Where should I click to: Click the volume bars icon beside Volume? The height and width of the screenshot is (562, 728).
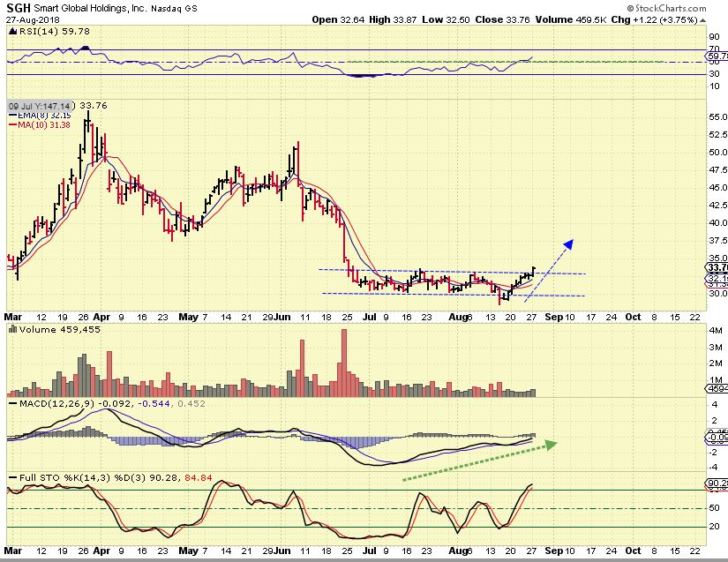click(13, 329)
